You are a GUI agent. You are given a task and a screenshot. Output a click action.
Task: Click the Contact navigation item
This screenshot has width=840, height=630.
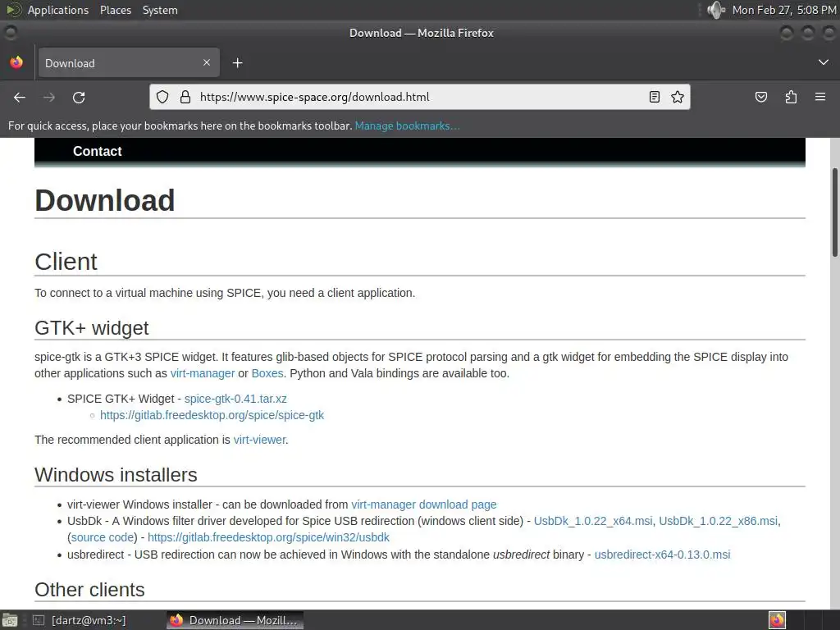click(97, 151)
